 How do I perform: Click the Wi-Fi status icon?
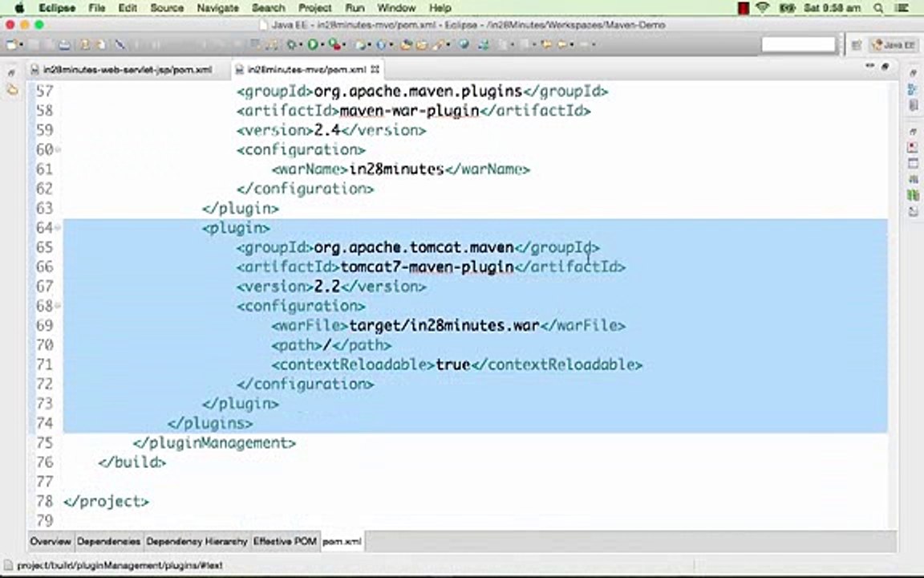763,8
